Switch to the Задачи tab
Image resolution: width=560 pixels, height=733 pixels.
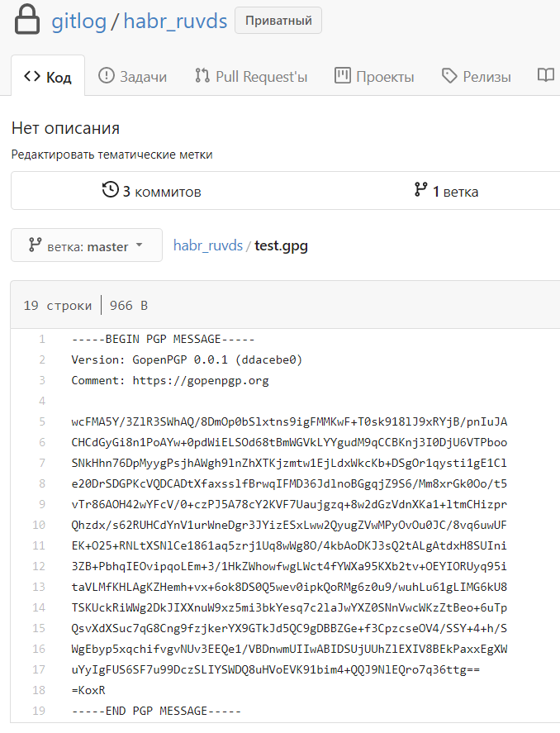pos(132,74)
